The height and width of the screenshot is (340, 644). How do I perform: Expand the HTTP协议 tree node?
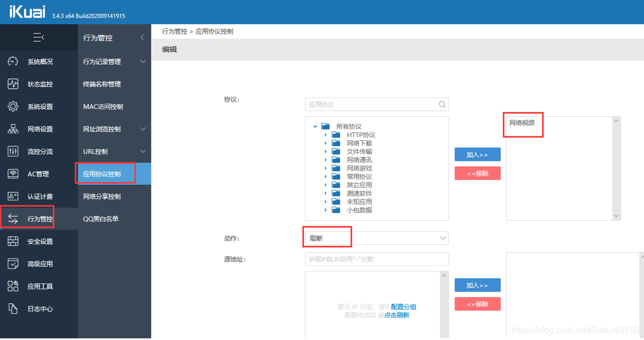coord(325,135)
